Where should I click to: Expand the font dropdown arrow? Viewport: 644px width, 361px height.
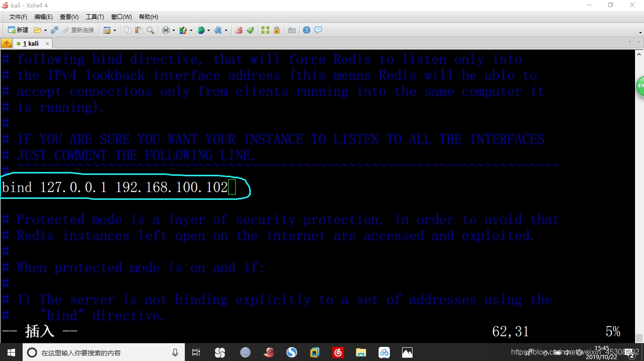[226, 31]
